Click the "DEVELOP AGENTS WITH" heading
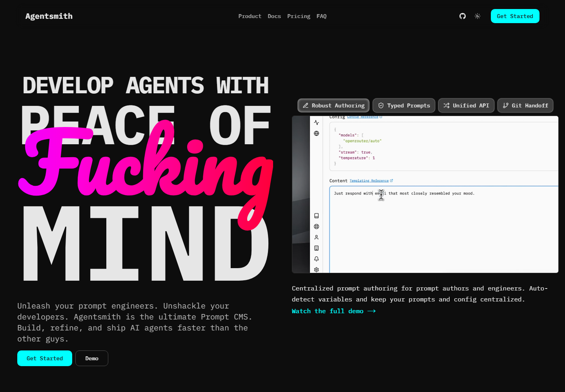The image size is (565, 392). pyautogui.click(x=146, y=85)
